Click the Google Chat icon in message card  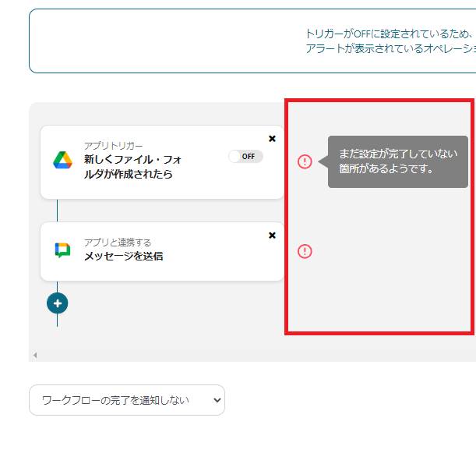62,250
